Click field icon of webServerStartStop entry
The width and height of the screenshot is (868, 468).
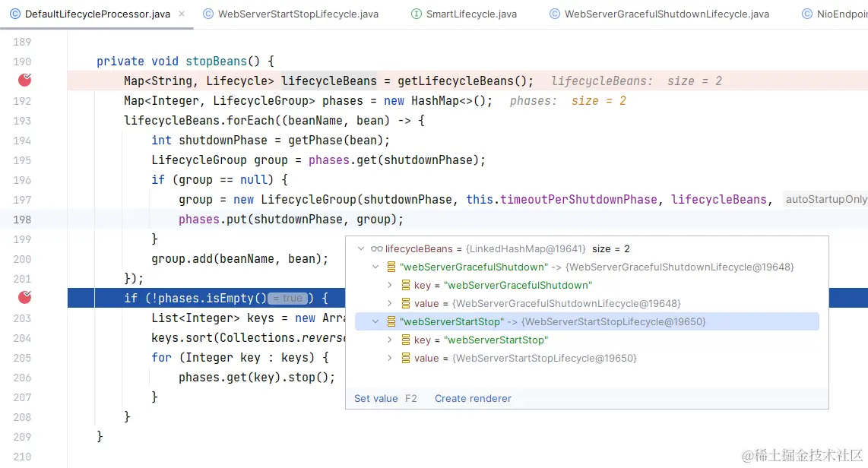(x=391, y=322)
